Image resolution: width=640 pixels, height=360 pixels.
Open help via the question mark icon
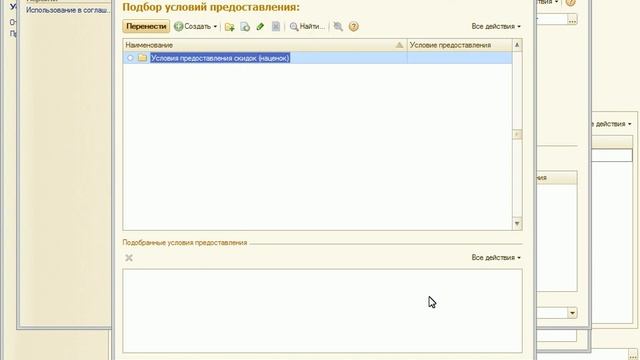coord(354,27)
